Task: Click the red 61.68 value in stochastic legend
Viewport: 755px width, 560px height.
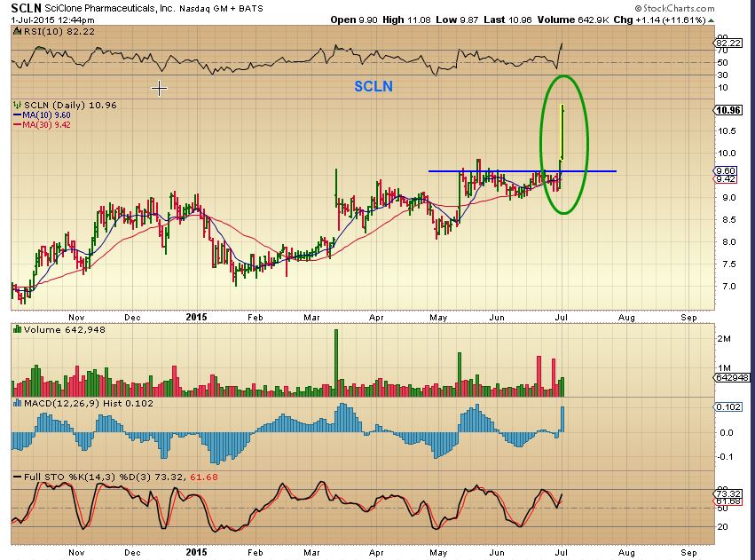Action: (204, 477)
